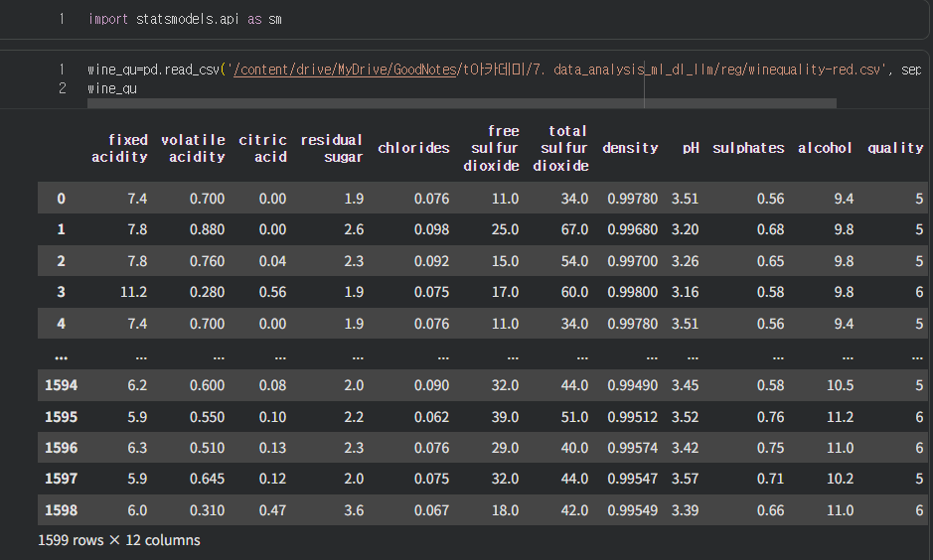Click row index 1594
This screenshot has height=560, width=933.
click(x=62, y=385)
